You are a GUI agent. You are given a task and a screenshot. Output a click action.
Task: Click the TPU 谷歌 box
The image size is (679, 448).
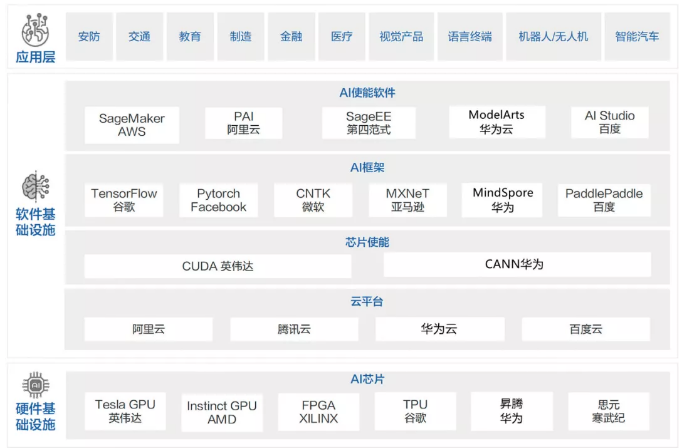[415, 411]
